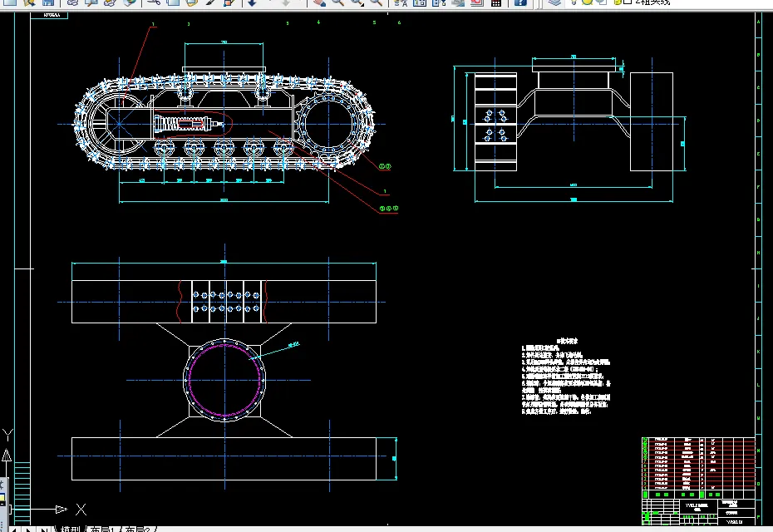Click the tab scroll-to-last arrow
The height and width of the screenshot is (532, 773).
44,530
